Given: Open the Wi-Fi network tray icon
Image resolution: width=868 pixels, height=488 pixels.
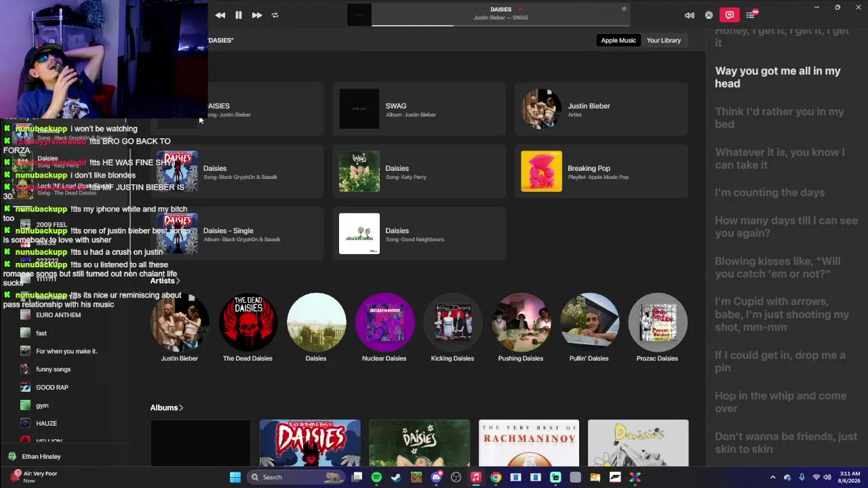Looking at the screenshot, I should click(816, 477).
